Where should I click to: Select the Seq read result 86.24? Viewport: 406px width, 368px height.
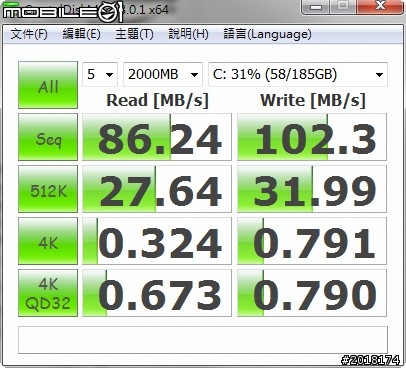tap(157, 137)
